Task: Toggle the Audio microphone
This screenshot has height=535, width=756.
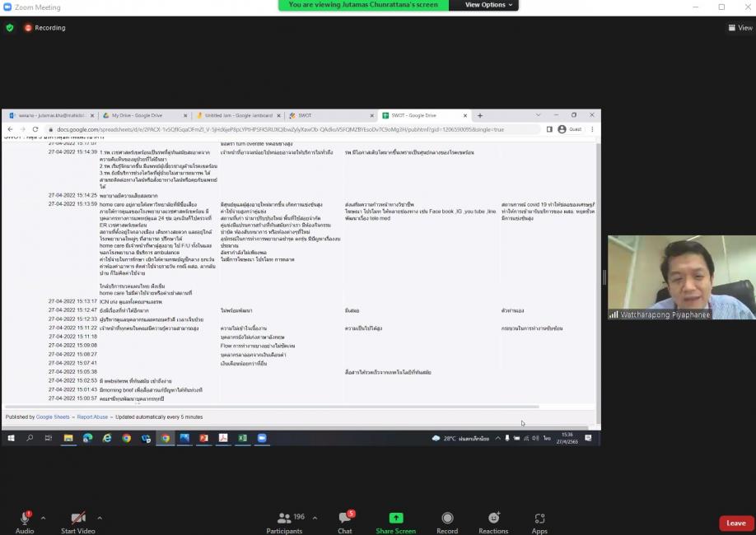Action: [25, 521]
